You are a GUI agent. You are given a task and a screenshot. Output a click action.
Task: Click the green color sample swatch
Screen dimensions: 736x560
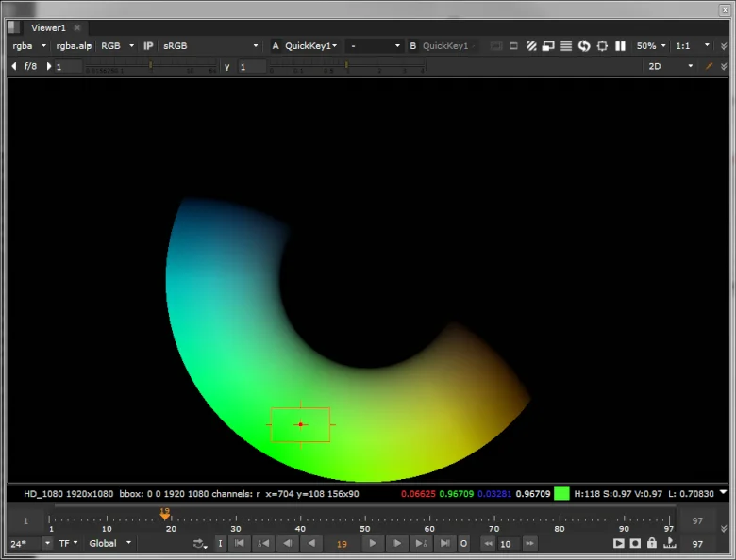click(561, 493)
